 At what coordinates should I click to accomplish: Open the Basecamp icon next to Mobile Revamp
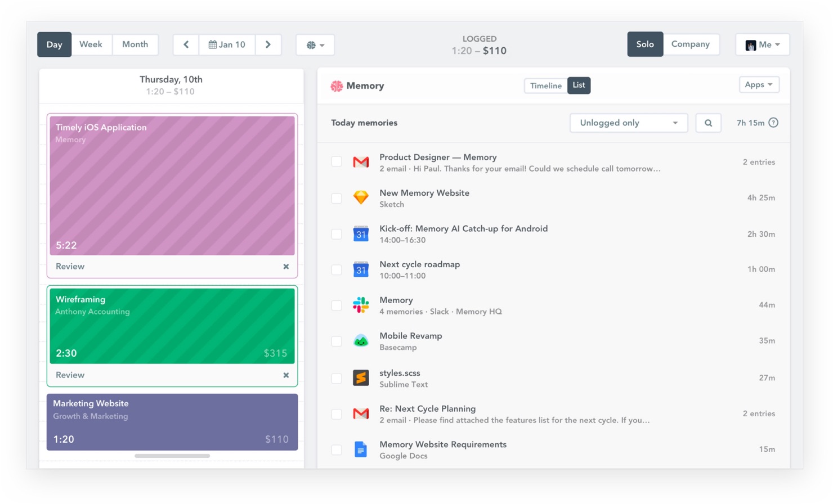coord(360,341)
